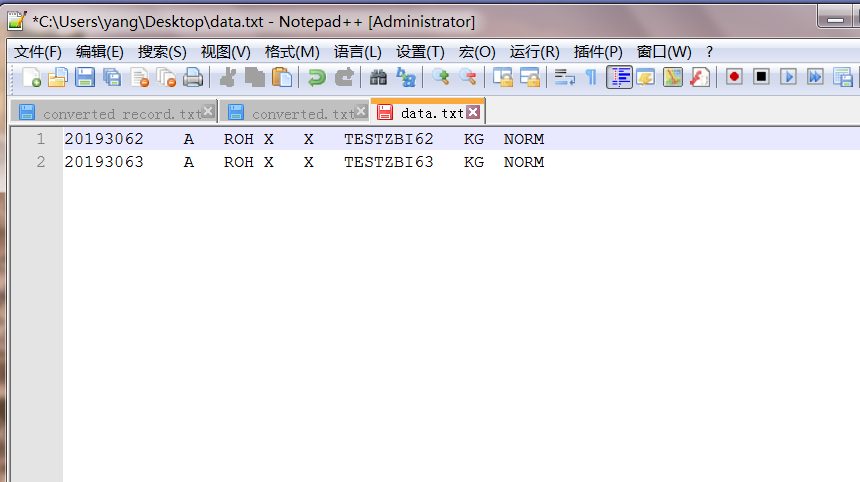Click line number 2 in margin
The width and height of the screenshot is (860, 482).
point(41,162)
